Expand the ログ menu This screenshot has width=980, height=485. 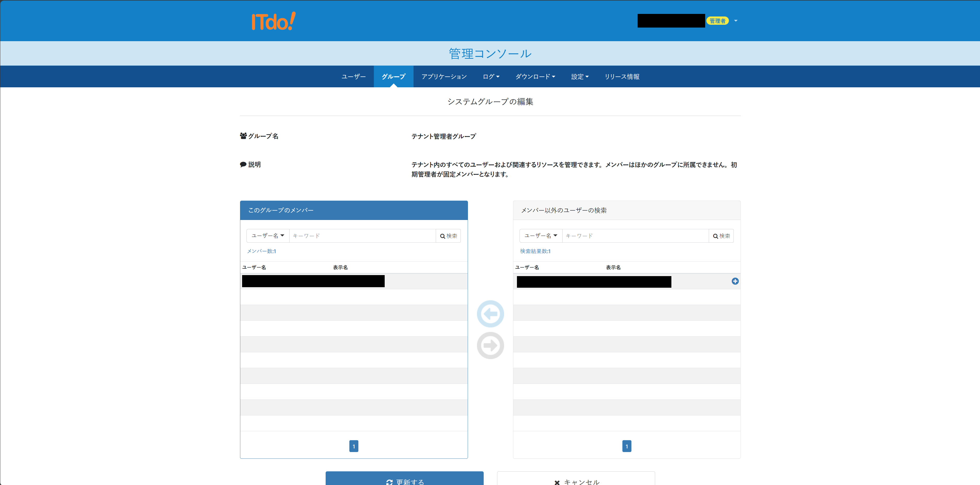pyautogui.click(x=491, y=77)
